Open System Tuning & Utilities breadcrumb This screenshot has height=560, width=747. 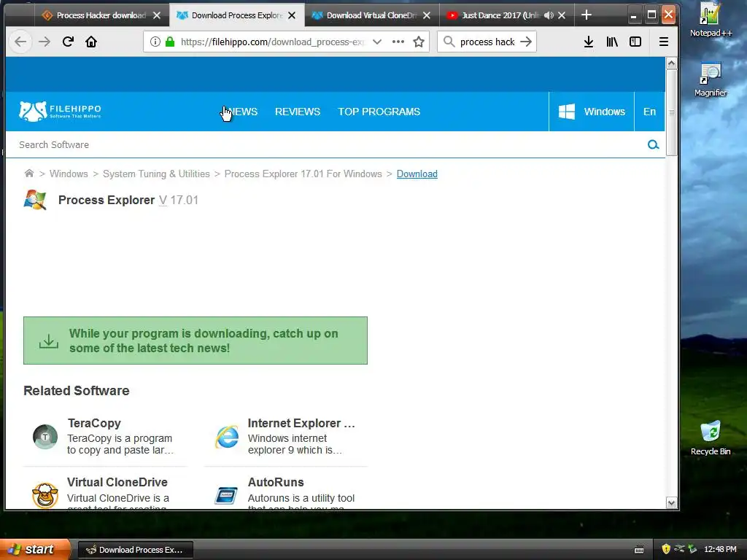pos(156,174)
